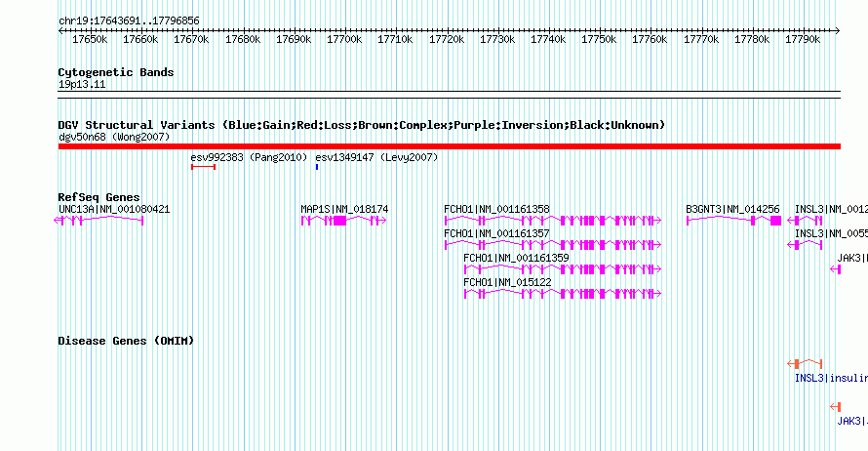Open the MAP1S|NM_018174 label
The height and width of the screenshot is (451, 868).
pyautogui.click(x=344, y=210)
